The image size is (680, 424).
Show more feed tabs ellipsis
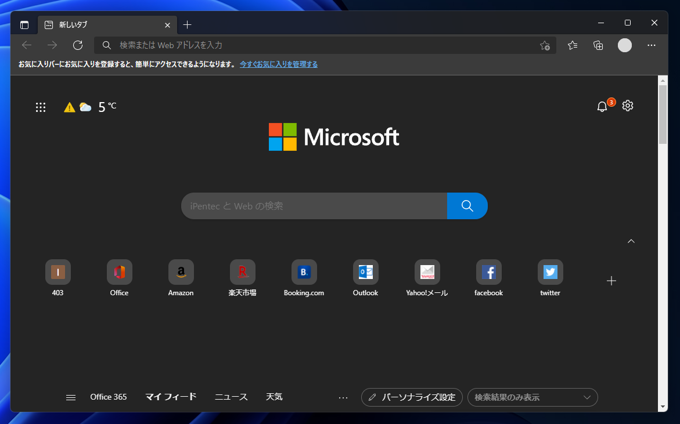(343, 398)
